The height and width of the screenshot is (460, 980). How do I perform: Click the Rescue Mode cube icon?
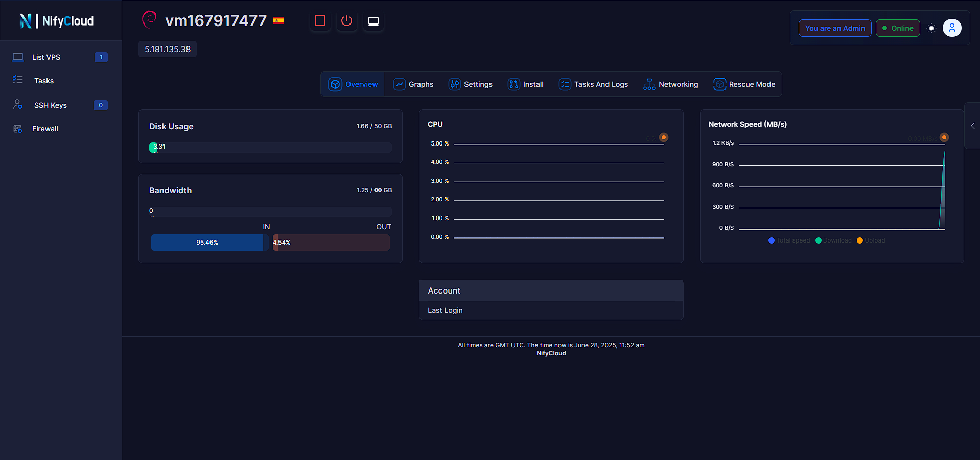coord(719,84)
